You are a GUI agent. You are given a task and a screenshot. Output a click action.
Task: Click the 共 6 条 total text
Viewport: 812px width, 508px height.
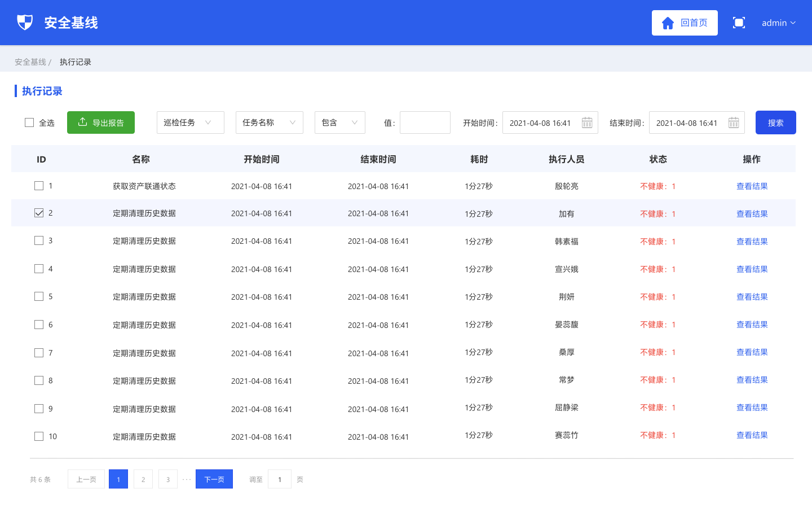[40, 479]
